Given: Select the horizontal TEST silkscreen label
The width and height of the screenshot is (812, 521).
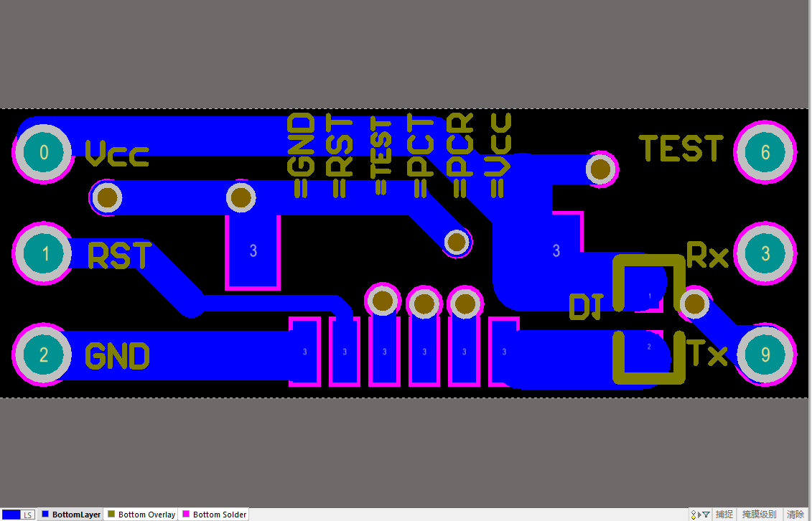Looking at the screenshot, I should click(x=681, y=149).
